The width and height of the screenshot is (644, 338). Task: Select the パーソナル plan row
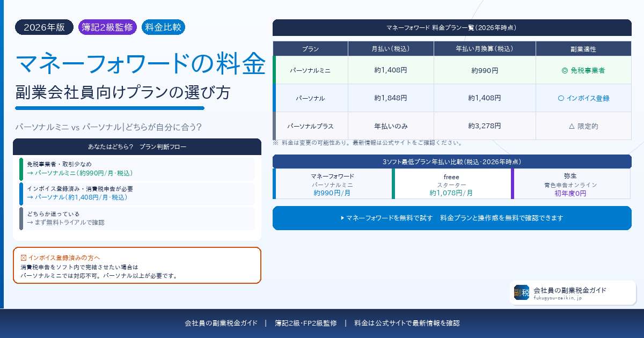tap(310, 97)
